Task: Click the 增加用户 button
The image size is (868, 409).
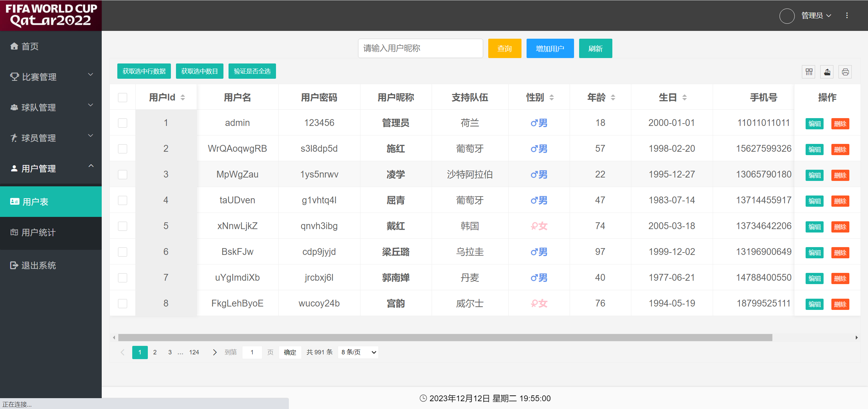Action: pos(550,49)
